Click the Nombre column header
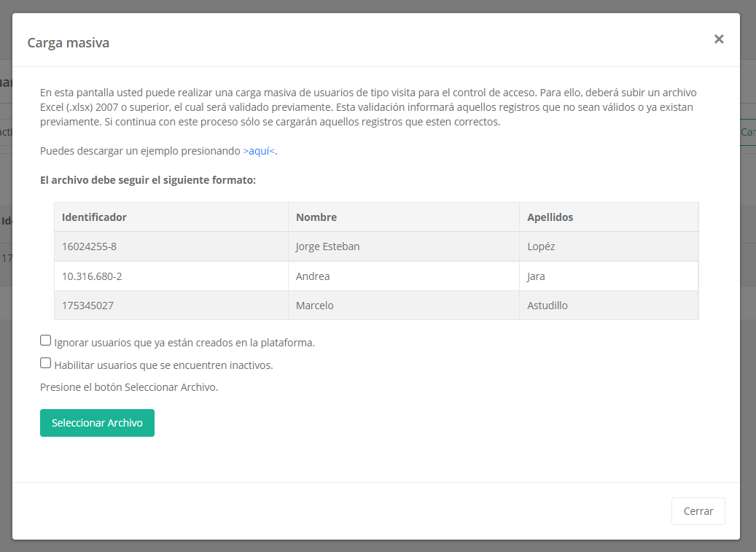This screenshot has height=552, width=756. tap(316, 217)
